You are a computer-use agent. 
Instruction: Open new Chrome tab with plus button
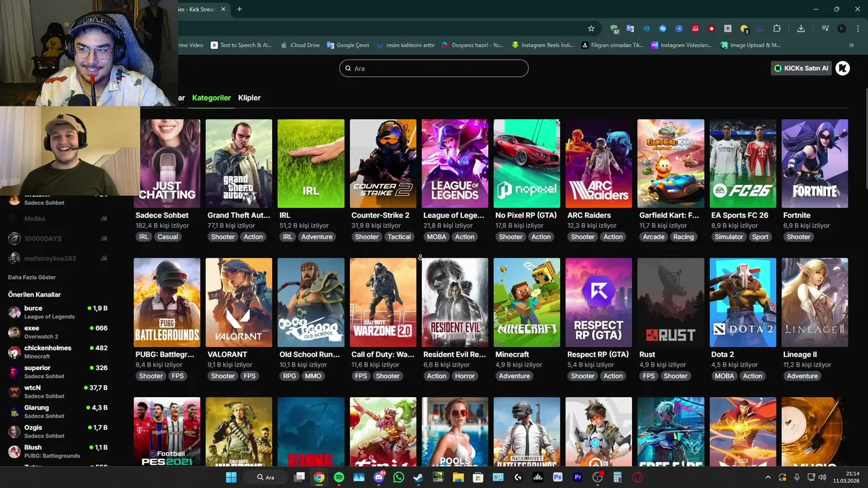click(x=239, y=9)
